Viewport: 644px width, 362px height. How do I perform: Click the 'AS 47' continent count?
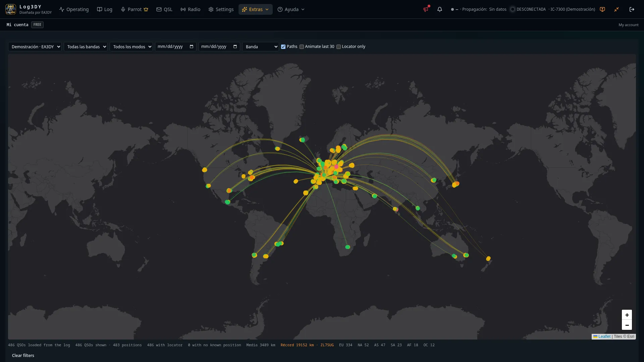click(x=380, y=345)
